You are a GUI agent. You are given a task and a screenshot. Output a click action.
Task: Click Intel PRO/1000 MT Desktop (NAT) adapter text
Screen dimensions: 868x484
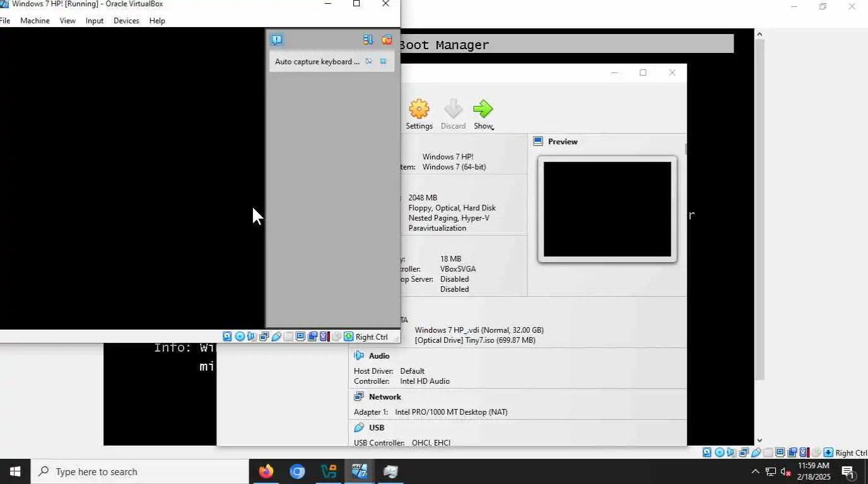[451, 412]
